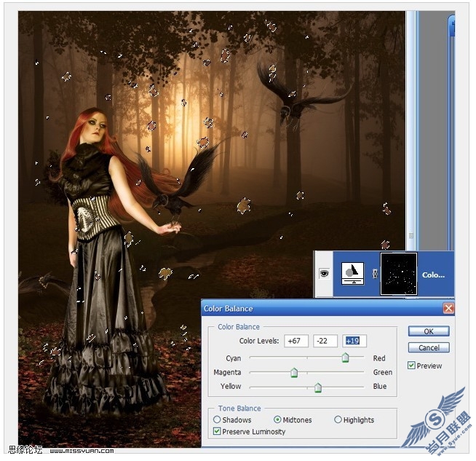Image resolution: width=476 pixels, height=461 pixels.
Task: Select the Midtones tone option
Action: coord(277,419)
